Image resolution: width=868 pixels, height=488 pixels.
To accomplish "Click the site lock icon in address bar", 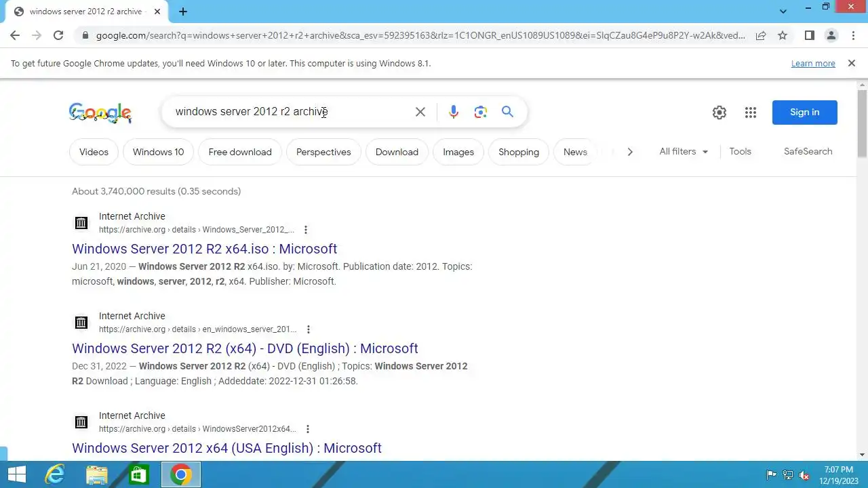I will pyautogui.click(x=85, y=35).
